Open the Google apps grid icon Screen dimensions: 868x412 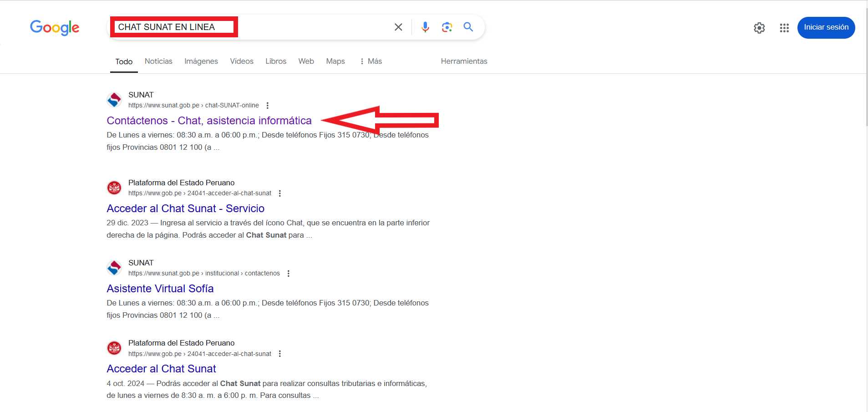click(784, 28)
